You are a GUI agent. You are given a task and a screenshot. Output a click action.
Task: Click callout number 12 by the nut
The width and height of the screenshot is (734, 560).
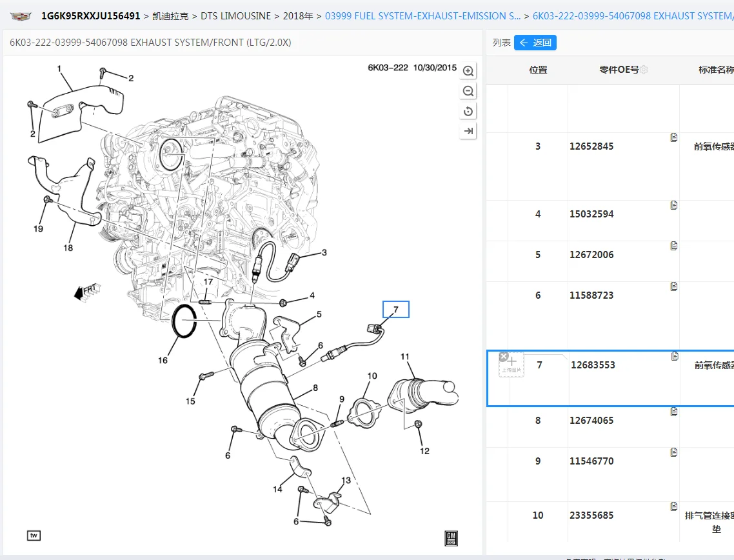(424, 451)
